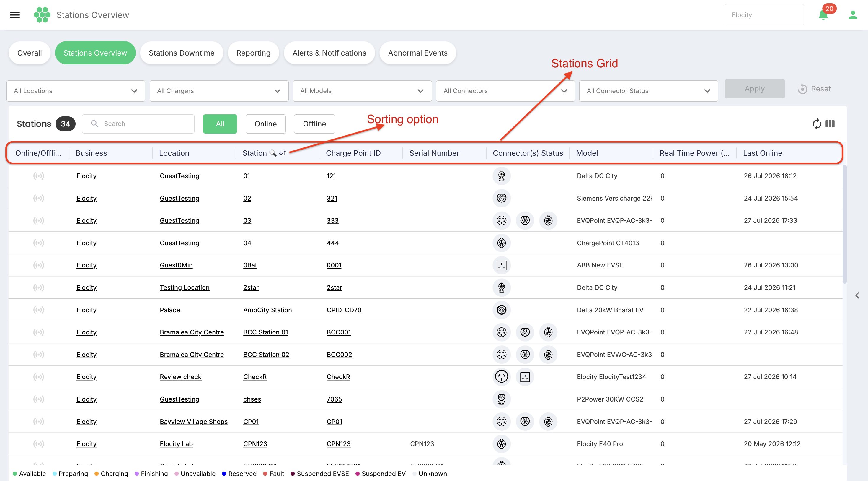Select the Stations Overview tab

(x=95, y=53)
